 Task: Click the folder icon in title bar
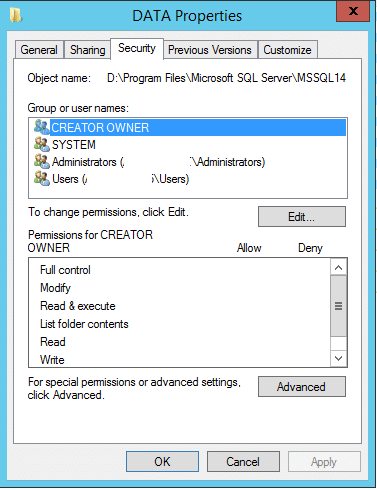pos(15,16)
